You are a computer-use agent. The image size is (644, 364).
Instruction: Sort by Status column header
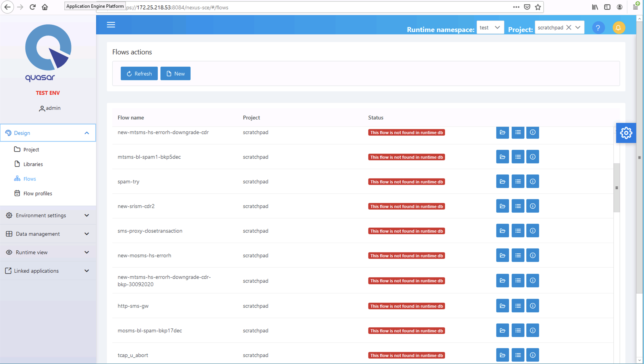coord(375,117)
